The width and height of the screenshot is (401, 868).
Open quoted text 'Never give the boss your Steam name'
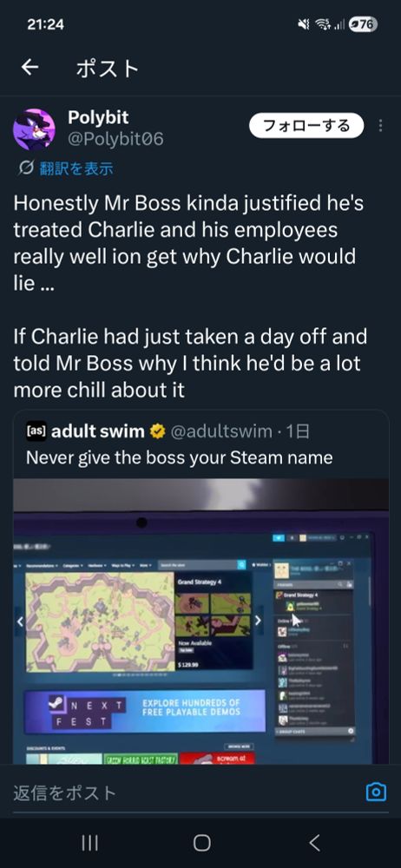pos(180,457)
